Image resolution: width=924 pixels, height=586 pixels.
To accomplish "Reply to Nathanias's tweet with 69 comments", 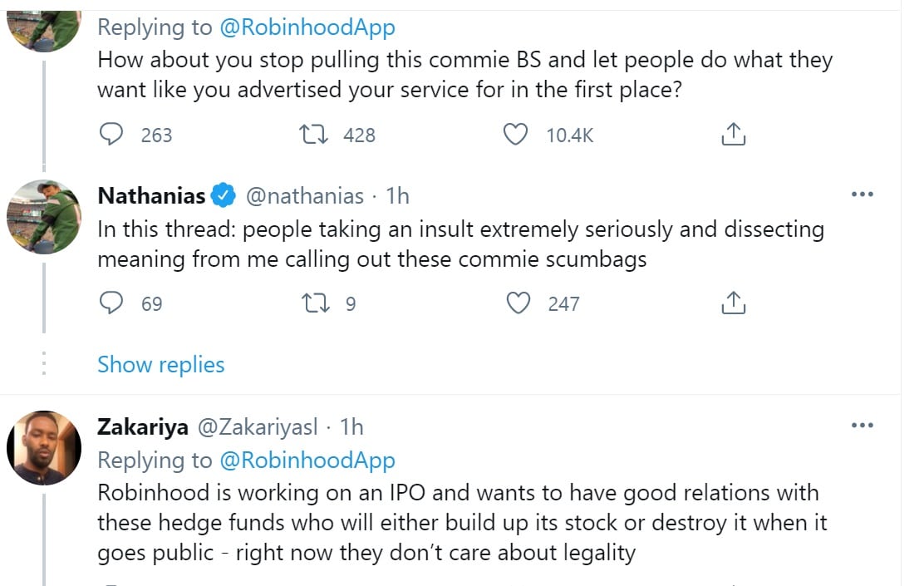I will [111, 303].
